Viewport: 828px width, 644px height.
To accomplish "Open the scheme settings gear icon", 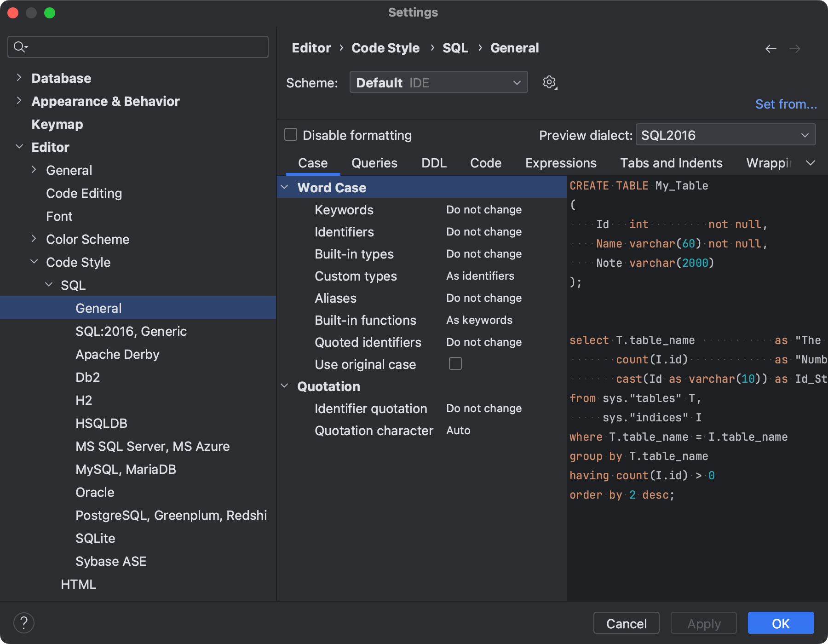I will coord(549,82).
